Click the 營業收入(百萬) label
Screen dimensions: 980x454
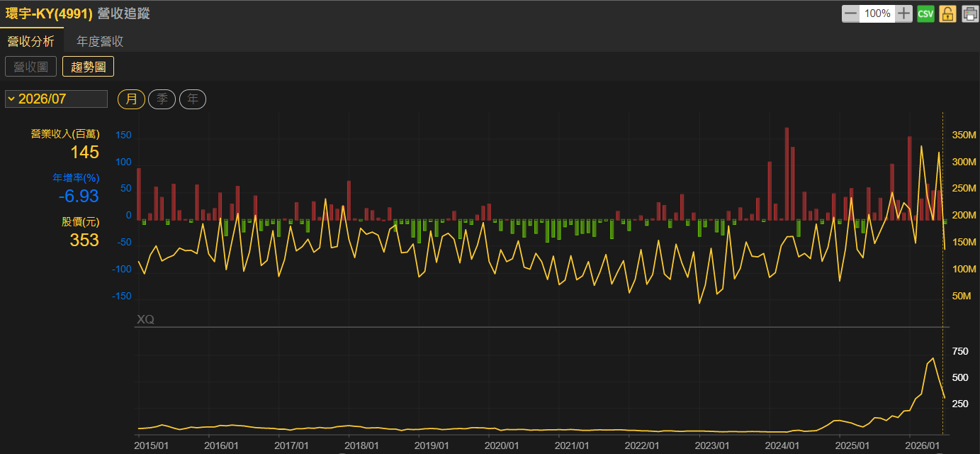(x=64, y=134)
